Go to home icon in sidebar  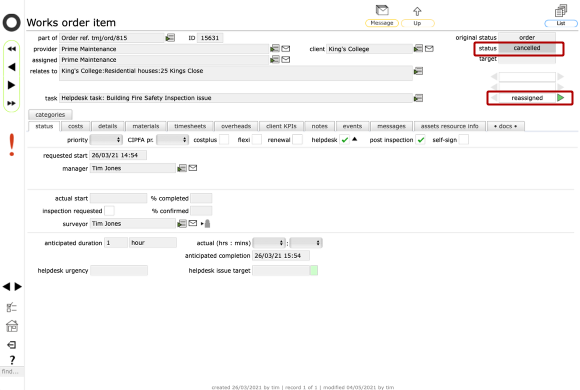12,326
